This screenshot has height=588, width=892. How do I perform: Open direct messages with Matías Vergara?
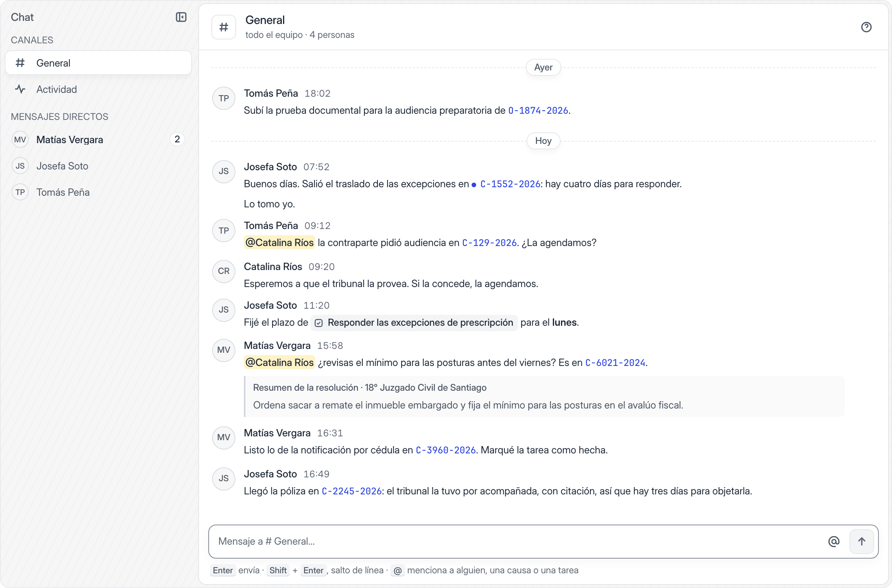98,140
